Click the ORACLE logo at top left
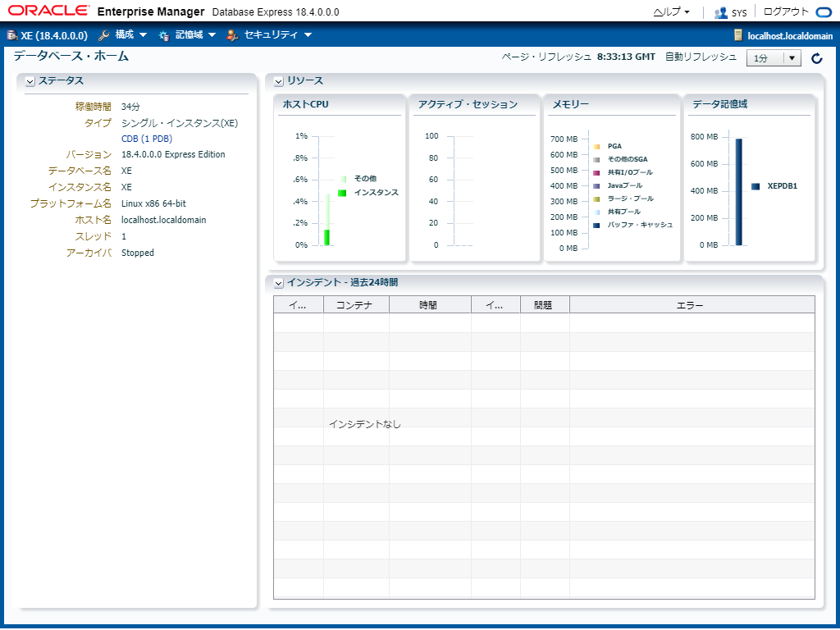 coord(48,11)
